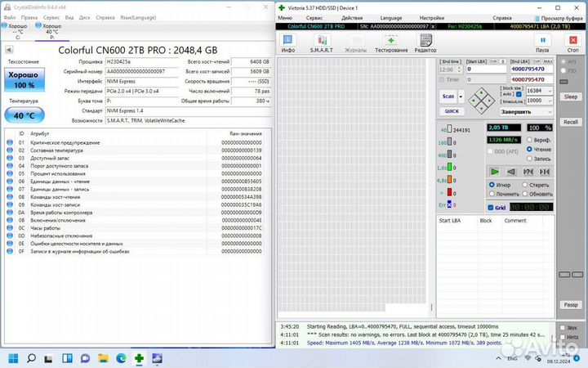Open the S.M.A.R.T tab icon
The image size is (588, 368).
click(319, 42)
